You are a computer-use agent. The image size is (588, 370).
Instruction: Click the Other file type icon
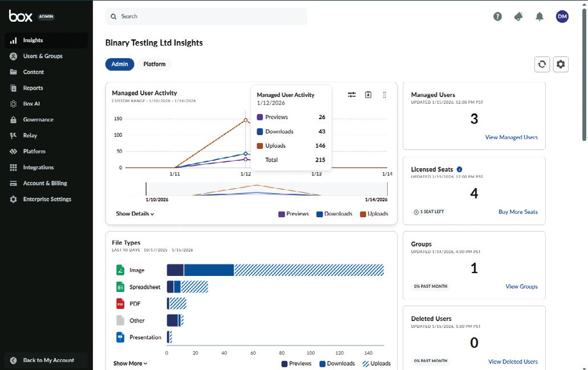pyautogui.click(x=120, y=320)
